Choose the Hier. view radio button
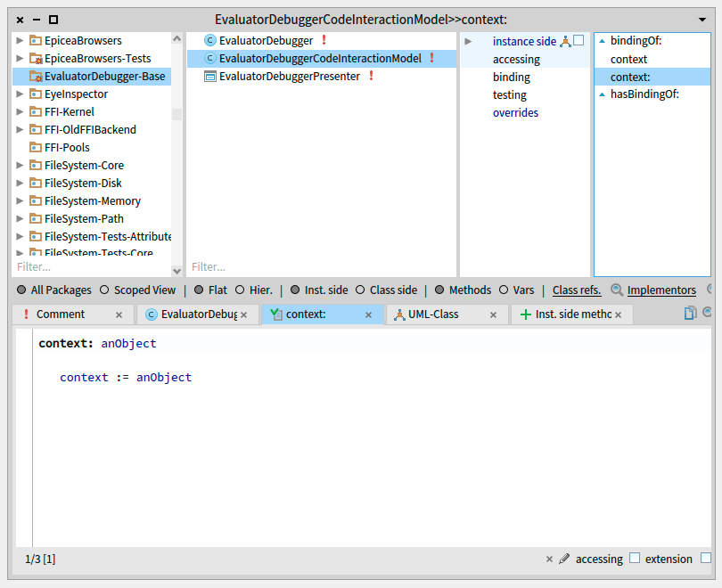722x588 pixels. point(240,290)
